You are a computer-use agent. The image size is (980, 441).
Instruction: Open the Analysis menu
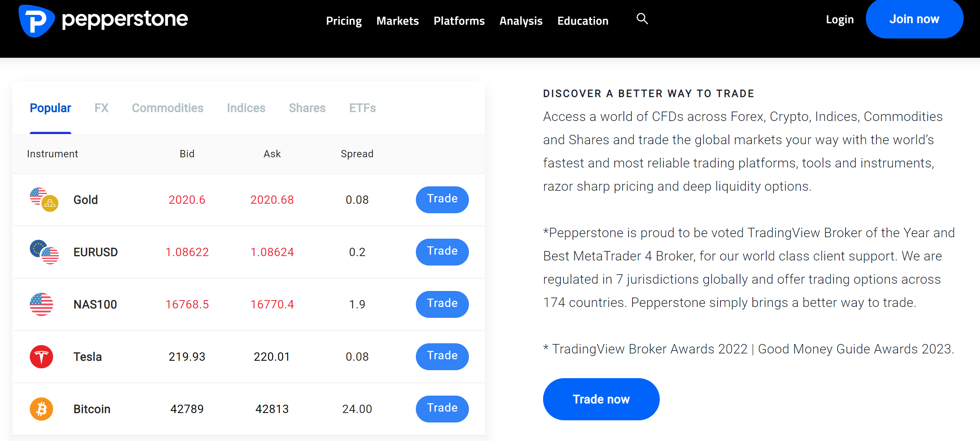tap(521, 21)
